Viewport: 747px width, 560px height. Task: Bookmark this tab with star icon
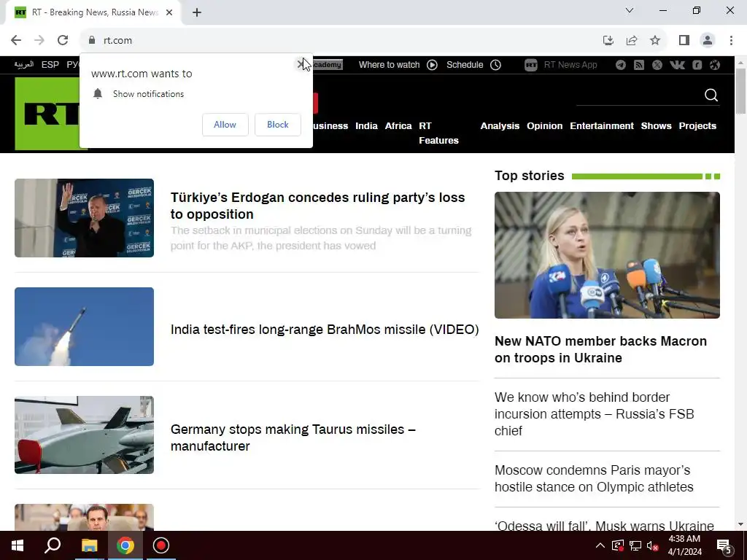pos(655,40)
